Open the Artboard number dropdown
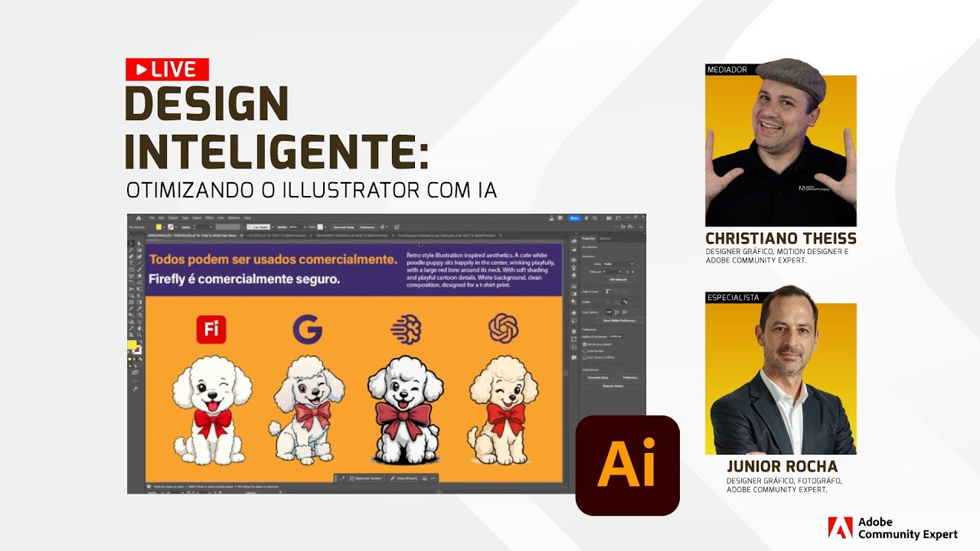This screenshot has width=980, height=551. coord(612,272)
